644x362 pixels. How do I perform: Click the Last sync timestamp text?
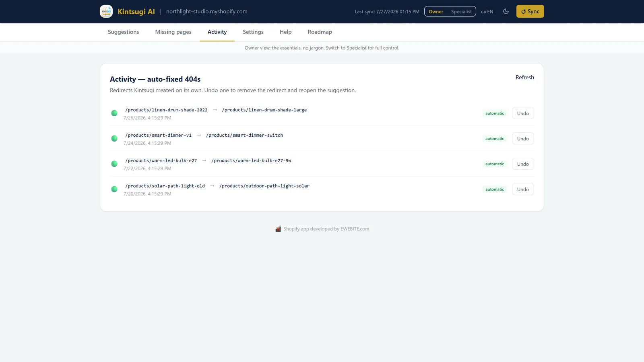point(387,12)
